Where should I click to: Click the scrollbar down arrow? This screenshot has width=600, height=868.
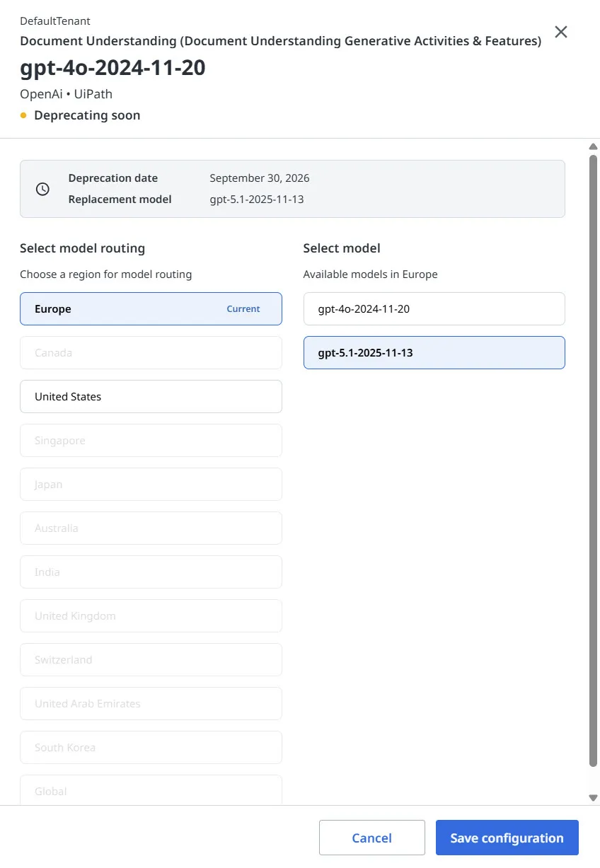(x=593, y=797)
